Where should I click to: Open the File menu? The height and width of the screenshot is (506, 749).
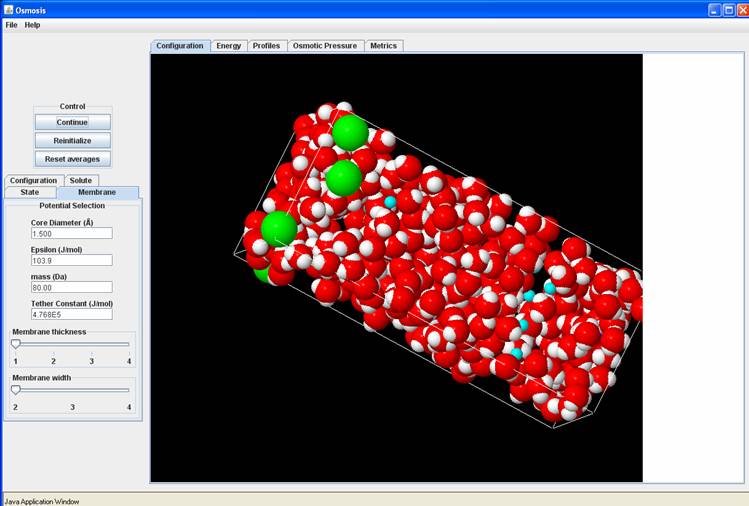pyautogui.click(x=11, y=24)
